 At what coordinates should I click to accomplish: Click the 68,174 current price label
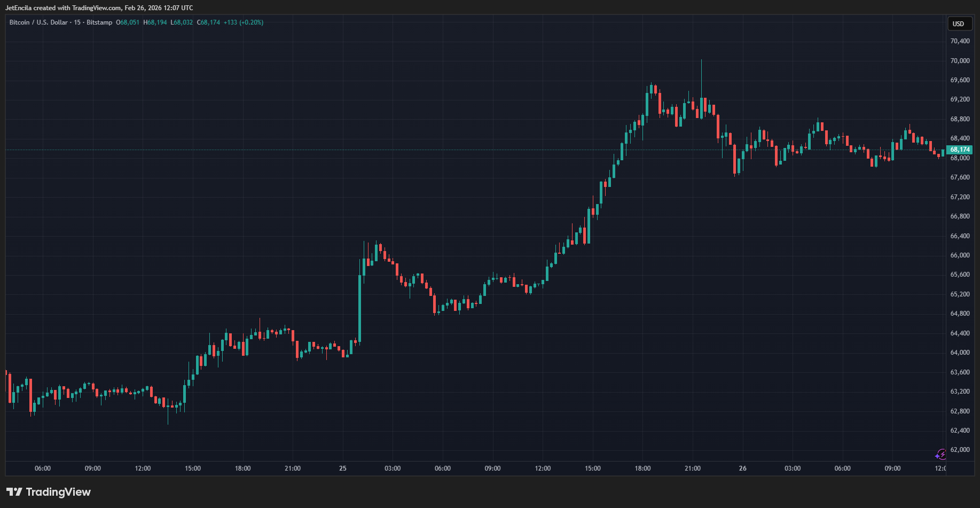point(960,150)
